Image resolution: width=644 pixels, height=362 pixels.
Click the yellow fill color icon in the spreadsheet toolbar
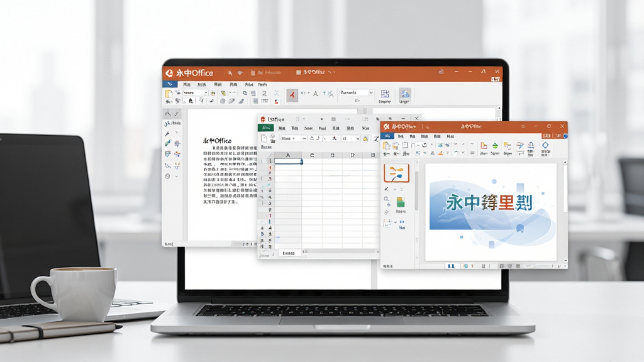(x=365, y=139)
